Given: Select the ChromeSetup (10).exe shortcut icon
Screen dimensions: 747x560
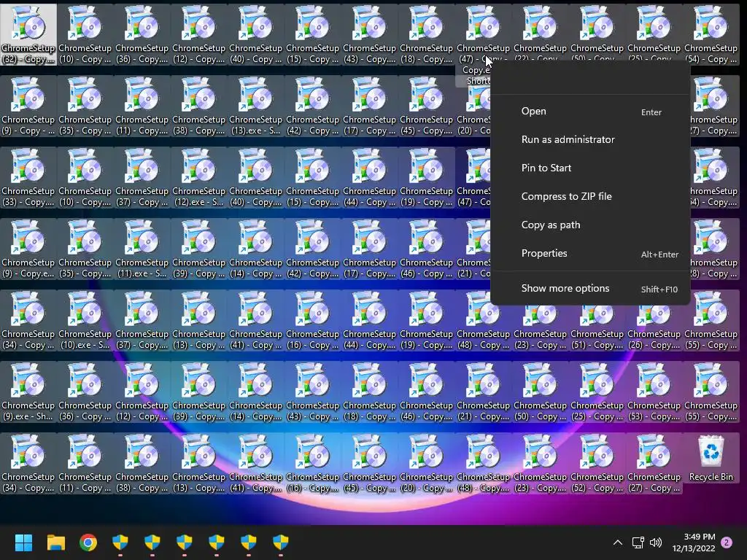Looking at the screenshot, I should (x=85, y=320).
